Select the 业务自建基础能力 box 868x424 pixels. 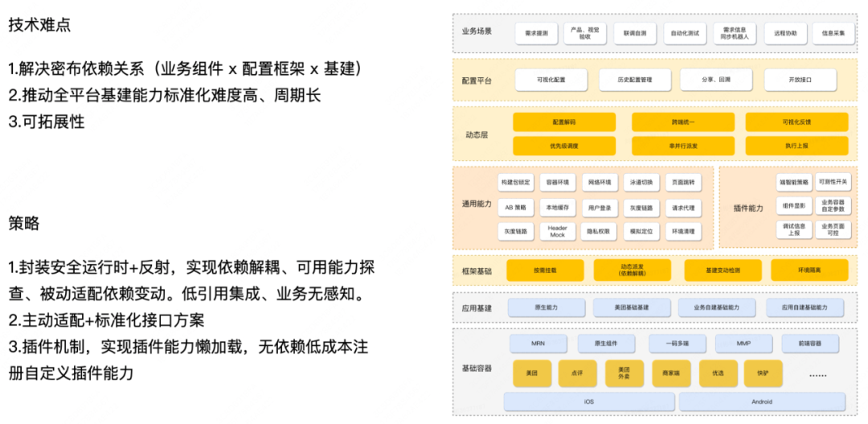tap(716, 307)
